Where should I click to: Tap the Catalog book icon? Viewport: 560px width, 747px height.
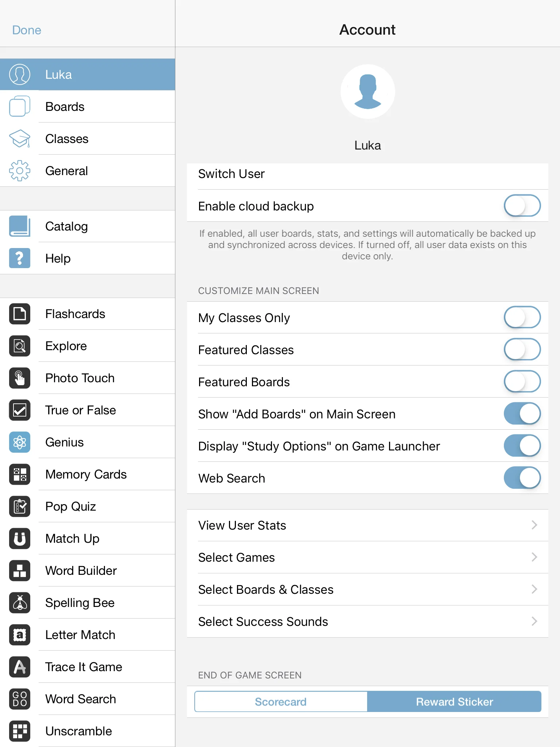(x=20, y=226)
